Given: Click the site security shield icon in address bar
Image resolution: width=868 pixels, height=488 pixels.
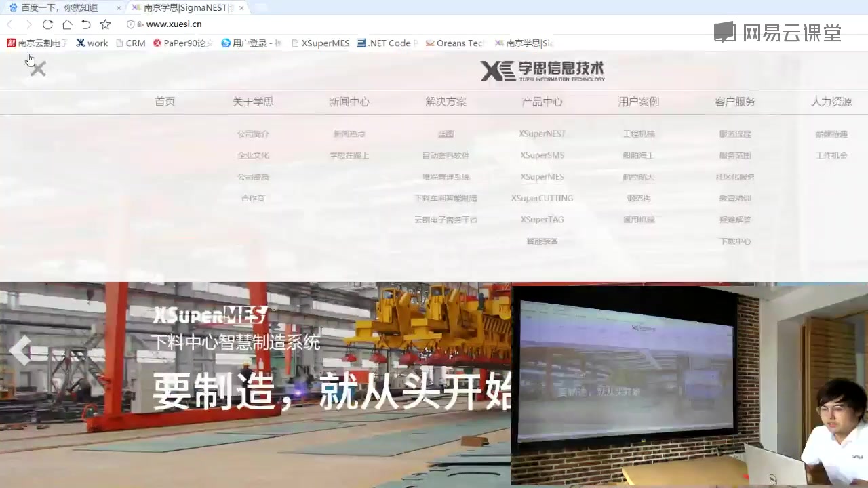Looking at the screenshot, I should pos(130,24).
